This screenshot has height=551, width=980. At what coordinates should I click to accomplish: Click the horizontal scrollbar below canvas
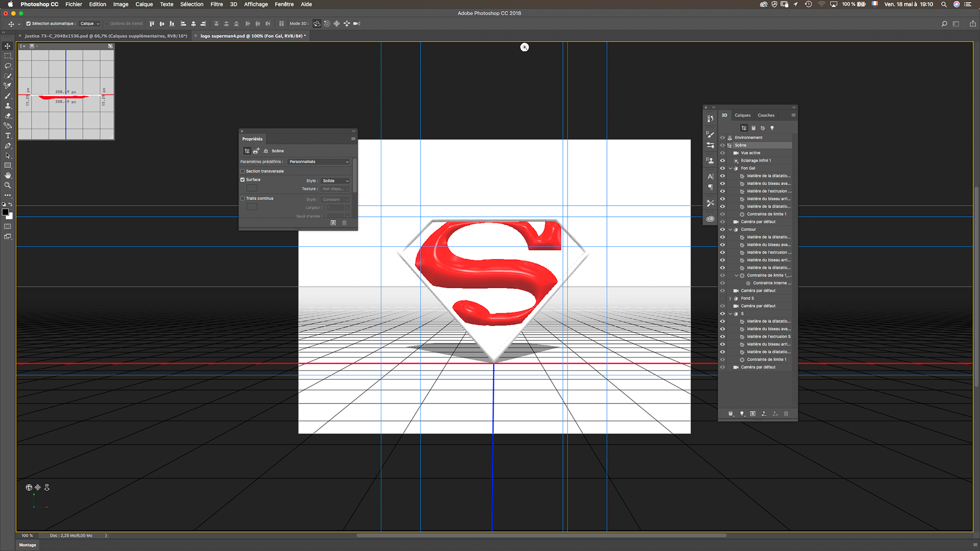pos(541,536)
